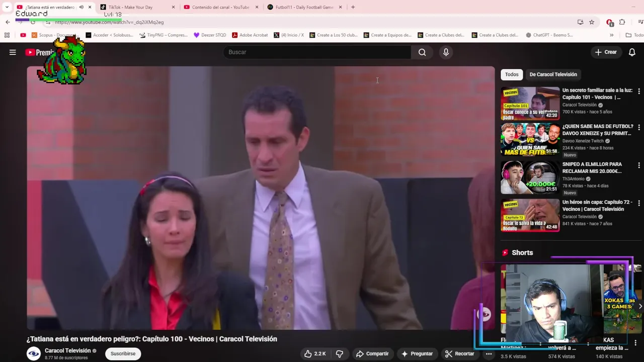Click the Shorts section heading
Screen dimensions: 644x362
pyautogui.click(x=522, y=253)
